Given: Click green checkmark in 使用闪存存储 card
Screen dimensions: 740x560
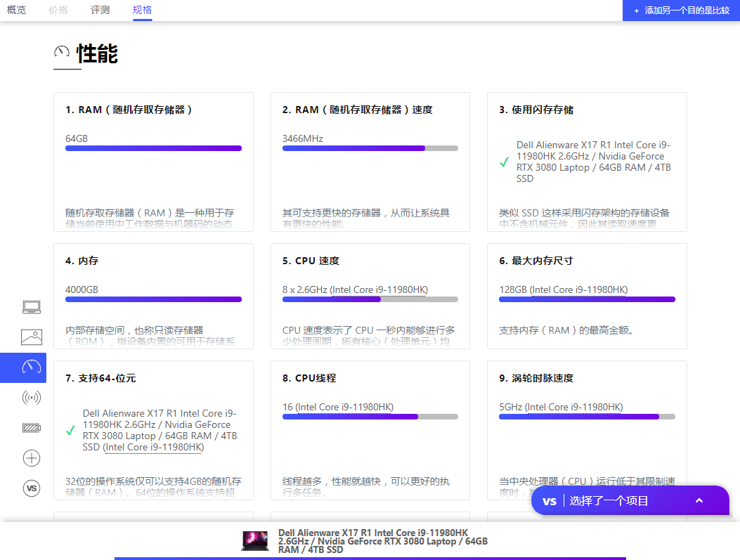Looking at the screenshot, I should coord(504,162).
